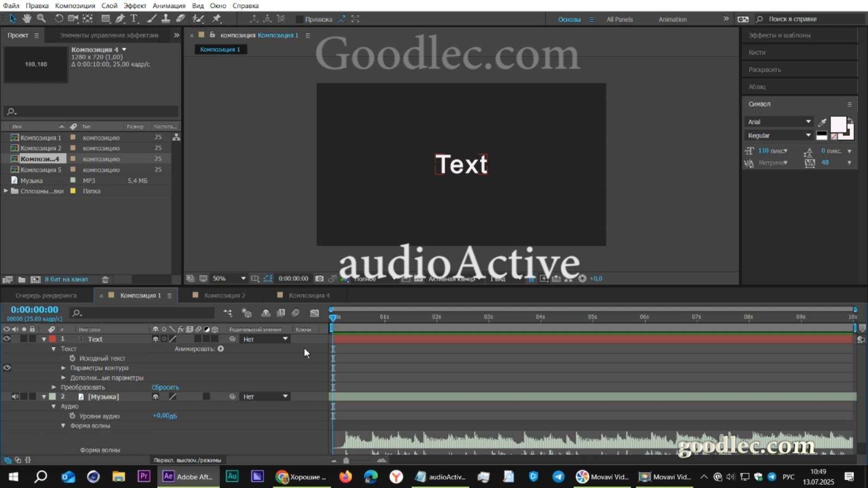868x488 pixels.
Task: Open the Animation workspace link
Action: (x=672, y=19)
